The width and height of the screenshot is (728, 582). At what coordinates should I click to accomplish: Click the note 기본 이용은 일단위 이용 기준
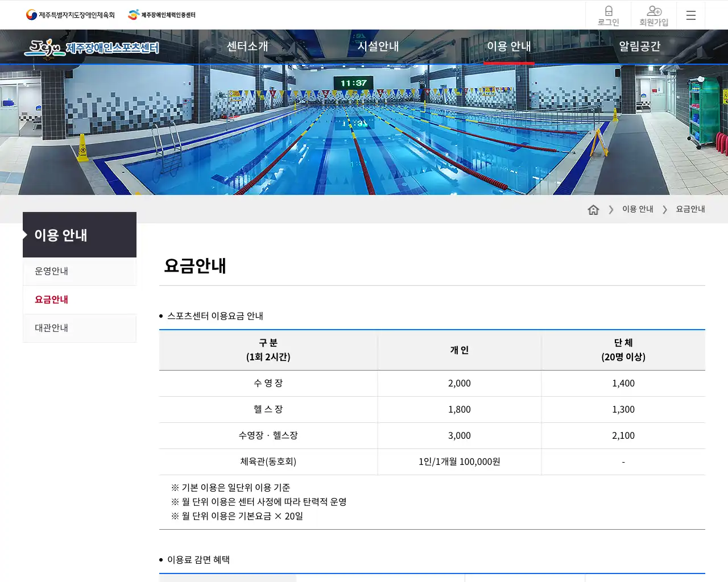click(230, 488)
